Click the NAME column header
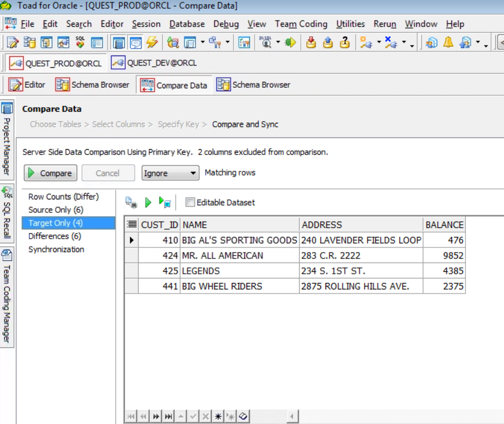The height and width of the screenshot is (424, 504). coord(240,225)
